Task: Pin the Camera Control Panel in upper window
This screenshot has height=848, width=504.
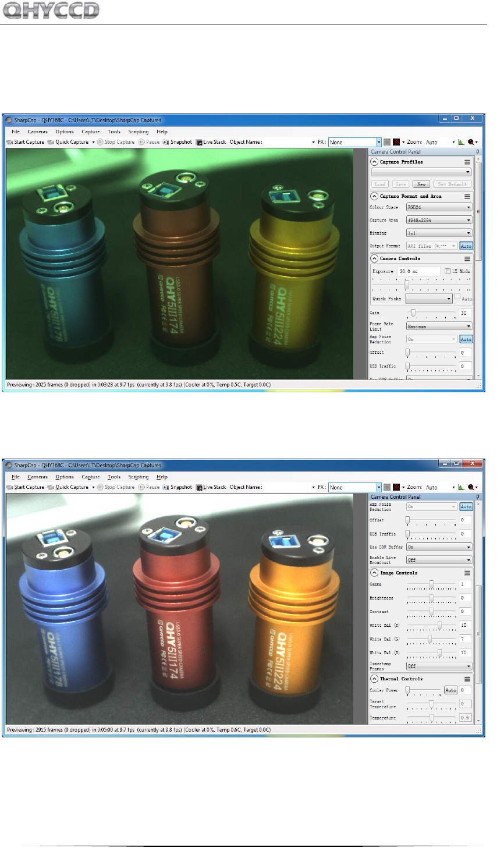Action: (478, 151)
